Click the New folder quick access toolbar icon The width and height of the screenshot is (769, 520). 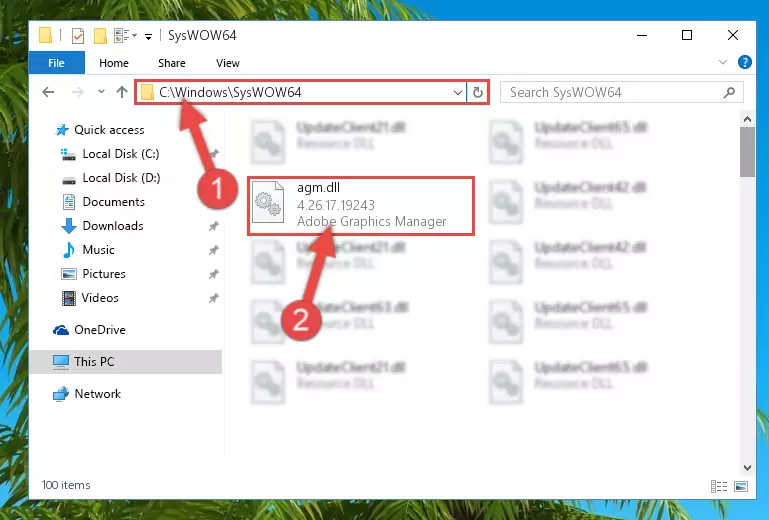pos(100,36)
